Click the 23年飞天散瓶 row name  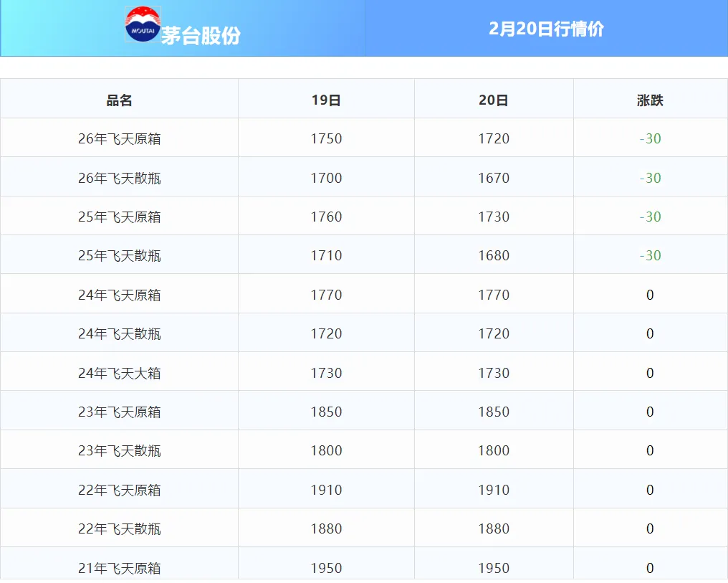click(x=120, y=450)
